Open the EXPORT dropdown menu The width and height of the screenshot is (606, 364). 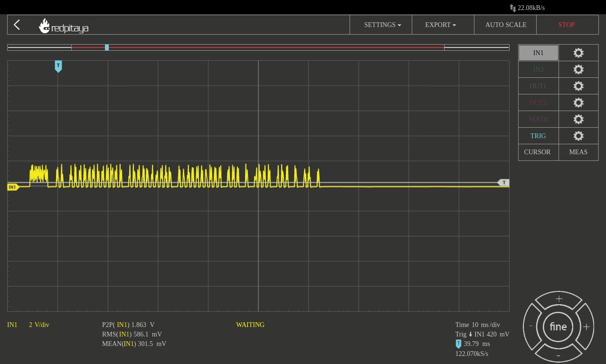pyautogui.click(x=443, y=25)
